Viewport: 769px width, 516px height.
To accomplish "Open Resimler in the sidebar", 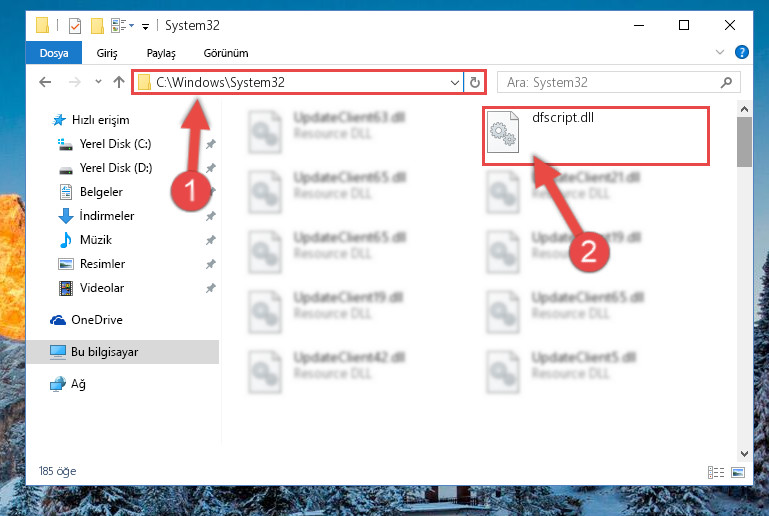I will coord(102,264).
